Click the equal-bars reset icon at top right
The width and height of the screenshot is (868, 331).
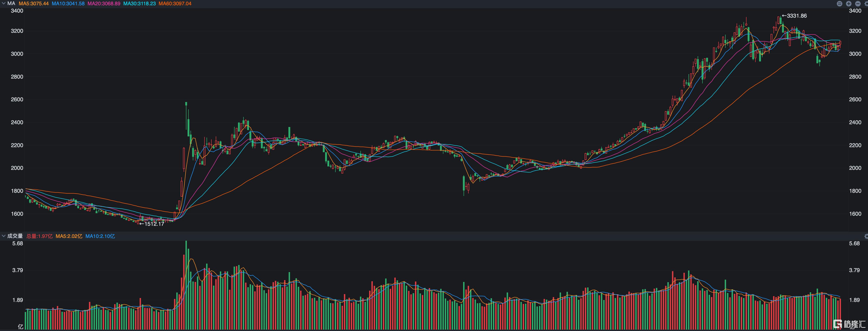839,4
